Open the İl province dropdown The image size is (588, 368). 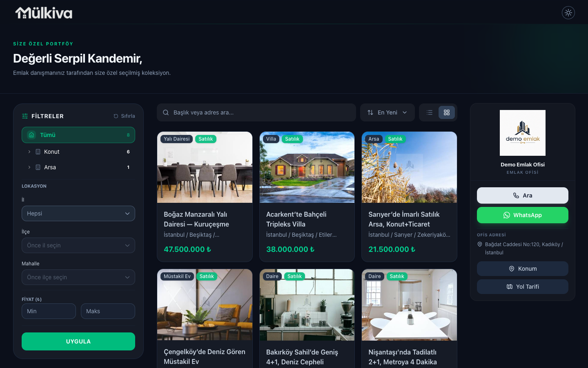(x=78, y=213)
